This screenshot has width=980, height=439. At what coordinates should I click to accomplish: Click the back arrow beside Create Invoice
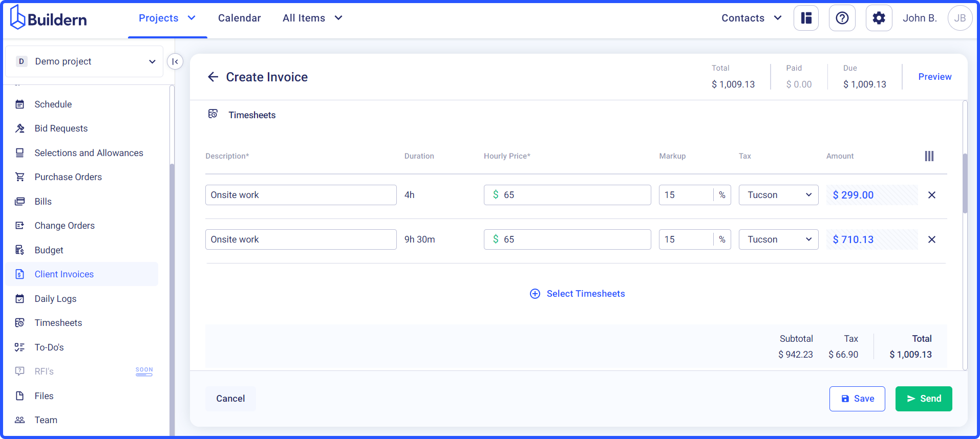(213, 77)
